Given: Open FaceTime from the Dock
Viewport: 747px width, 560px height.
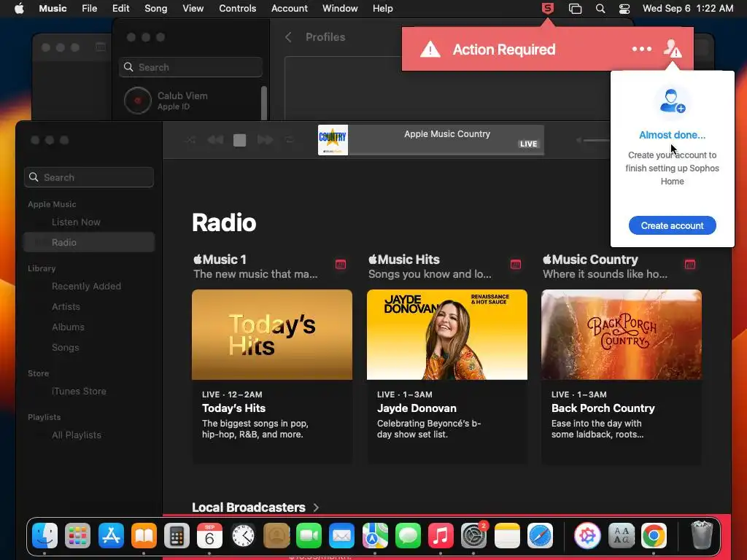Looking at the screenshot, I should click(309, 536).
